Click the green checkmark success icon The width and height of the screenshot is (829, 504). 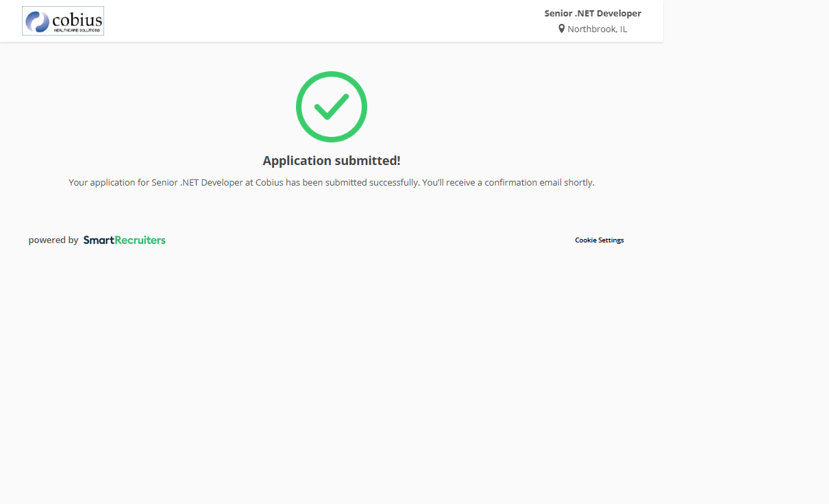click(x=331, y=106)
